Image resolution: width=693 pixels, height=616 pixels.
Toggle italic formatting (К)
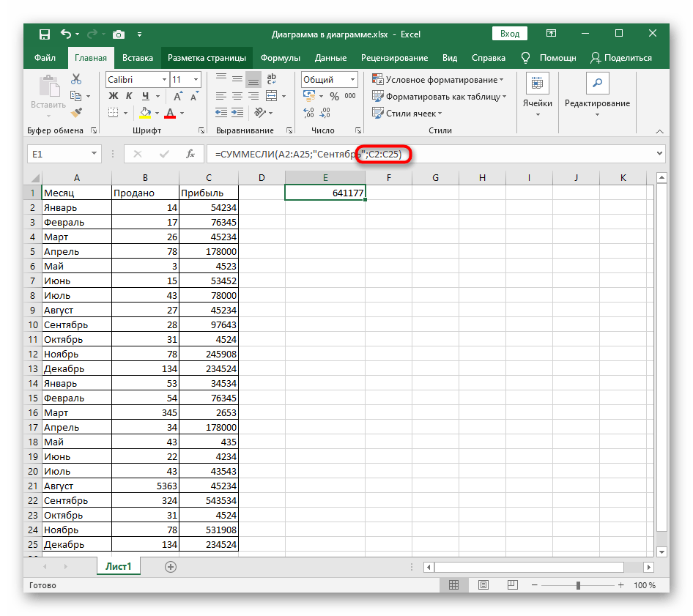click(130, 96)
